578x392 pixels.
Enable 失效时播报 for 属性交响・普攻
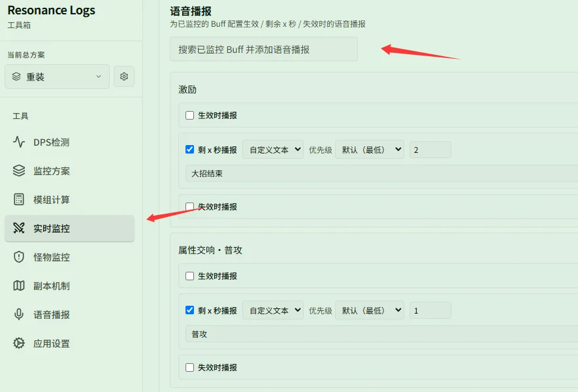189,367
